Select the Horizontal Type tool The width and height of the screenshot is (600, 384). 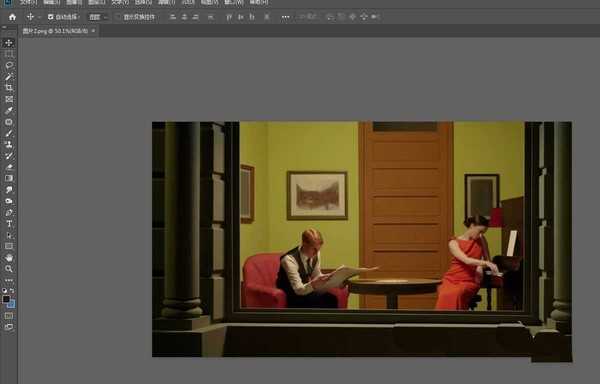(9, 224)
